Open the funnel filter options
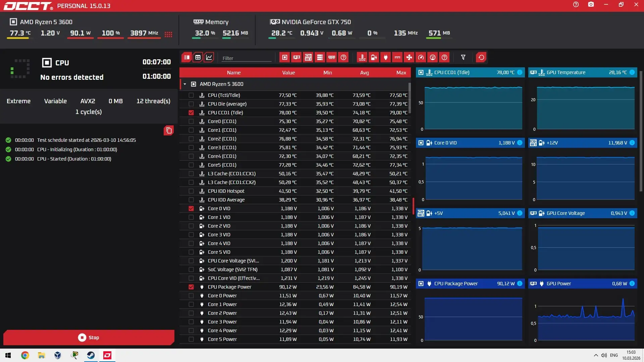 pyautogui.click(x=463, y=57)
